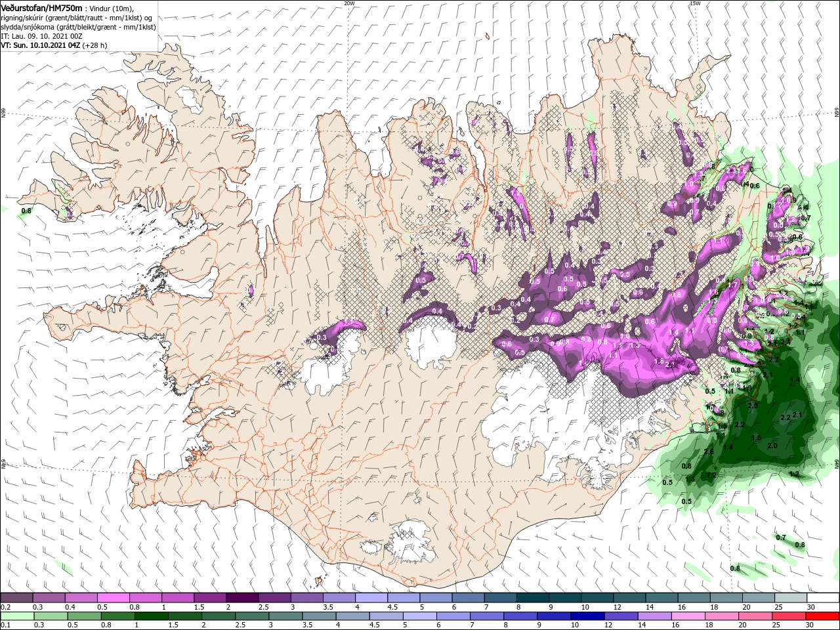Click the rain legend swatch for 25

[x=789, y=616]
